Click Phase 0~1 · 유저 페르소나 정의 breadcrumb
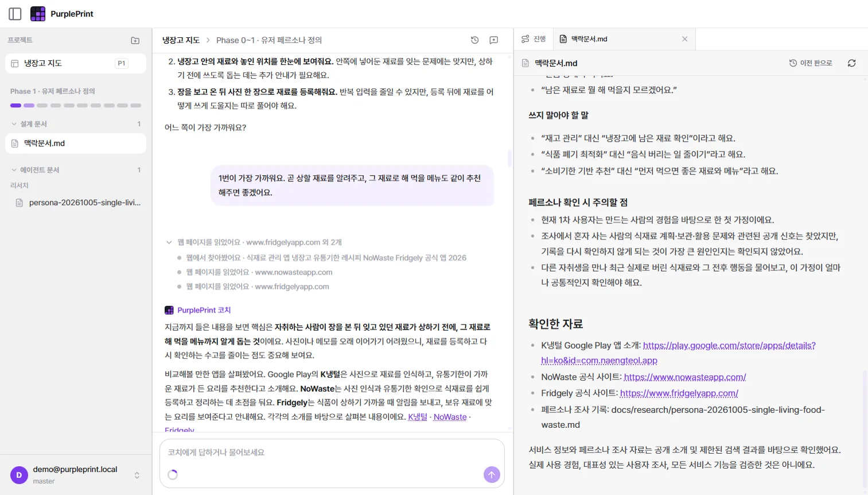The image size is (868, 495). (x=269, y=40)
